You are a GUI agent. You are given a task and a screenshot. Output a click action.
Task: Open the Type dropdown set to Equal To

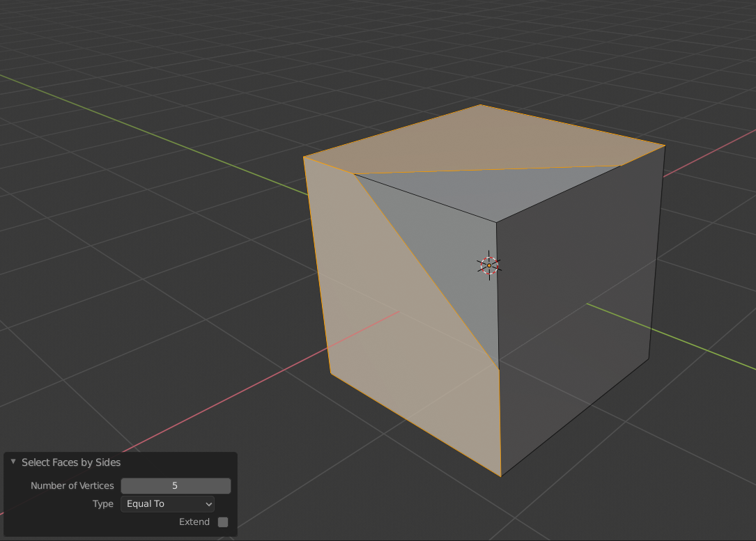(x=167, y=504)
